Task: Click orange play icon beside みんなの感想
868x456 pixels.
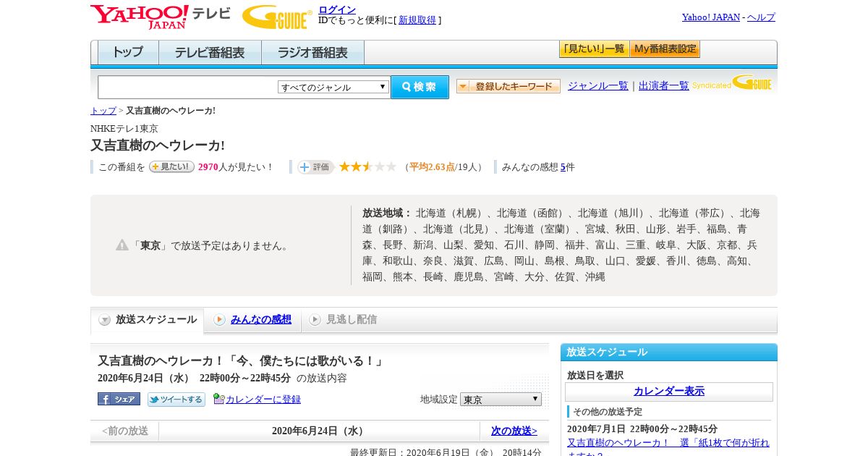Action: coord(220,320)
